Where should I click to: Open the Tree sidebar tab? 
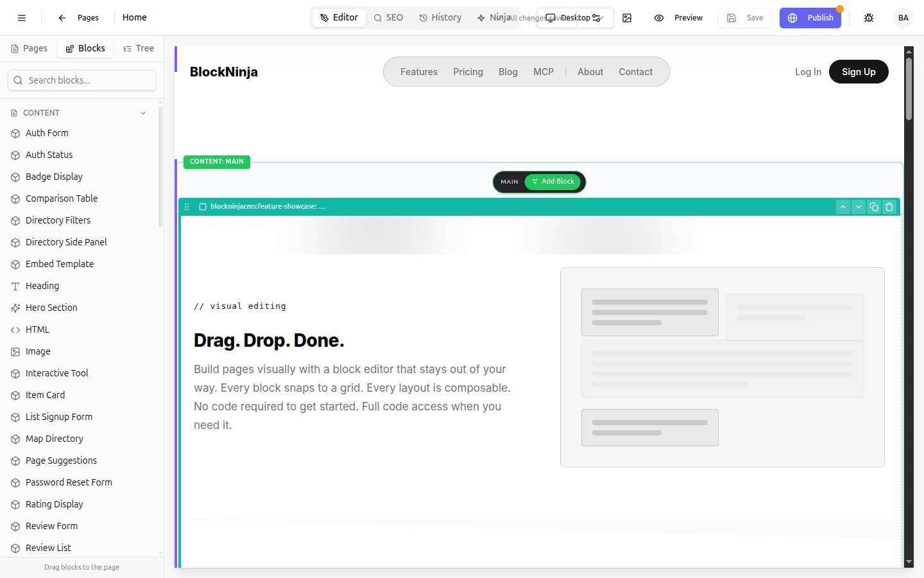click(139, 49)
